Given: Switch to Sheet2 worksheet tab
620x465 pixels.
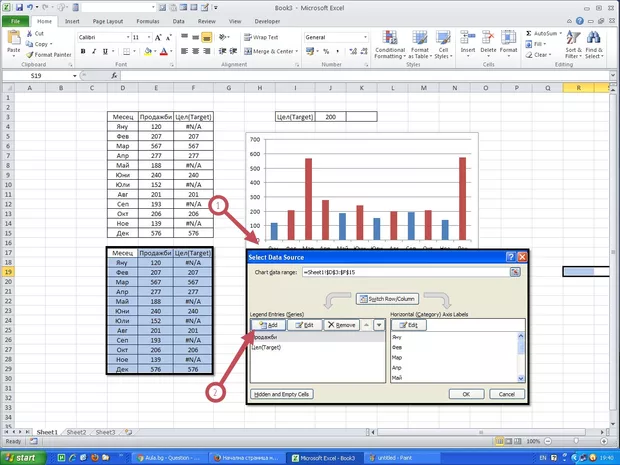Looking at the screenshot, I should pyautogui.click(x=76, y=432).
